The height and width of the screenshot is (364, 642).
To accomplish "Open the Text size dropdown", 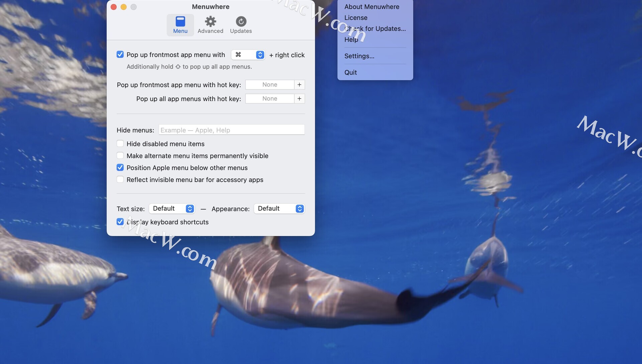I will pyautogui.click(x=172, y=209).
